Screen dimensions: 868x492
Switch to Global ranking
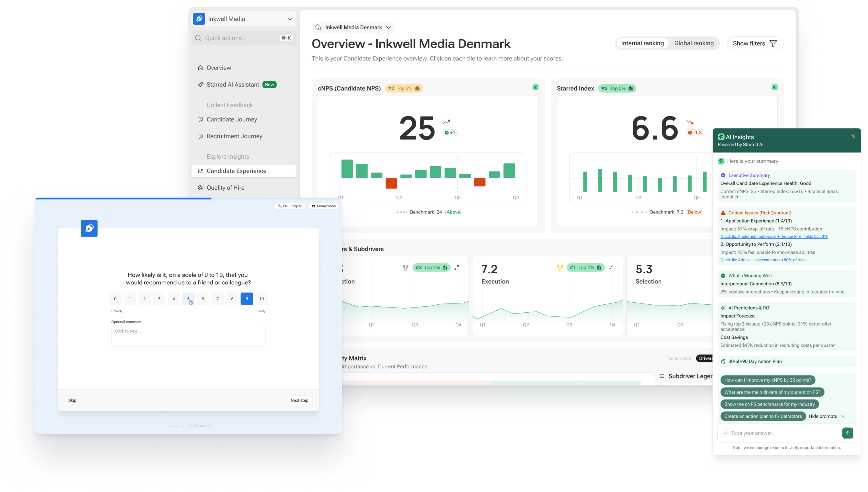694,43
